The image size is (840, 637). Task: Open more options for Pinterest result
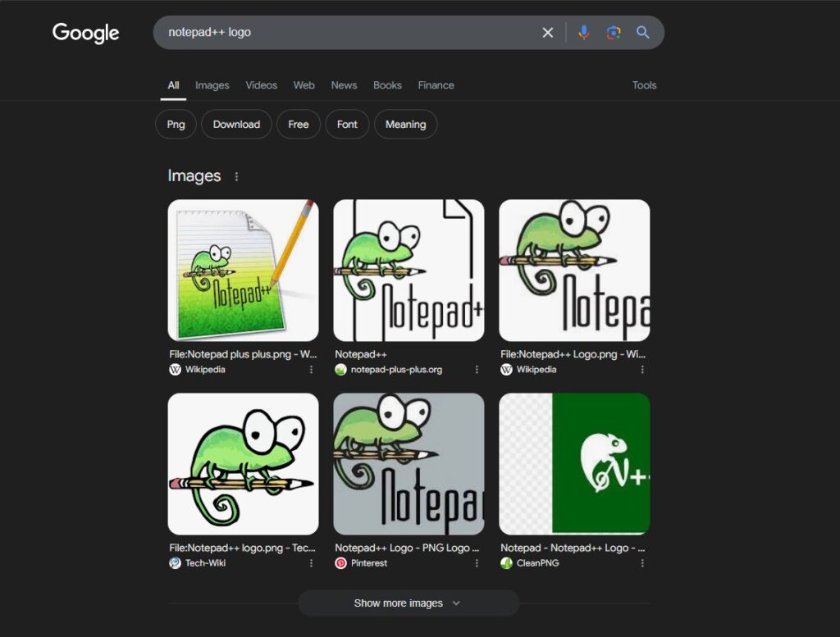tap(477, 563)
